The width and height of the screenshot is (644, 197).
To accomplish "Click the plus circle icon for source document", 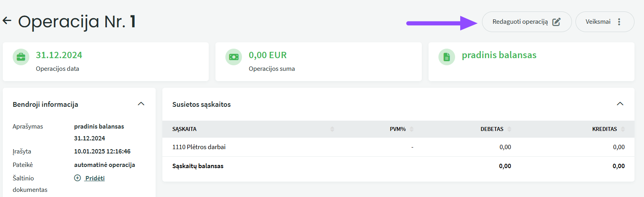I will (x=78, y=178).
